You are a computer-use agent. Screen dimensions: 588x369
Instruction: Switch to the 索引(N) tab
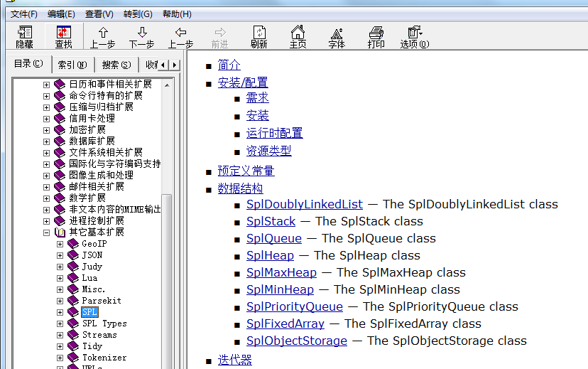(72, 65)
